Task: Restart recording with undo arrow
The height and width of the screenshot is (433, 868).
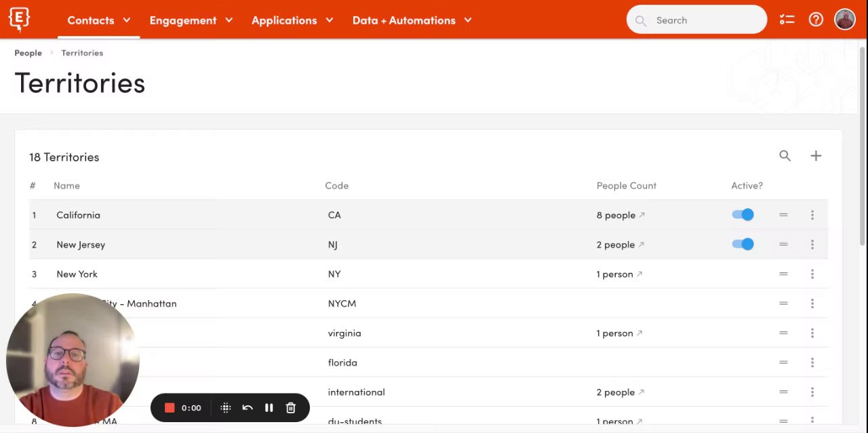Action: tap(248, 408)
